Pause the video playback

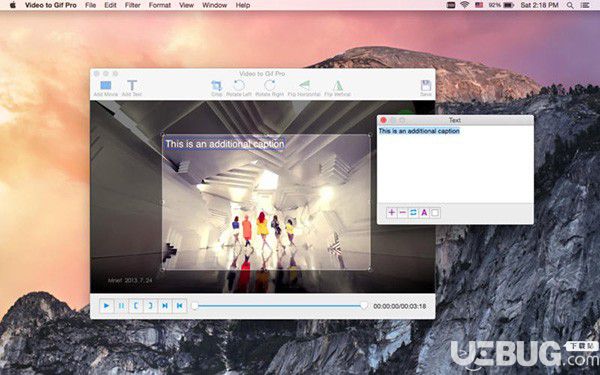[x=121, y=306]
